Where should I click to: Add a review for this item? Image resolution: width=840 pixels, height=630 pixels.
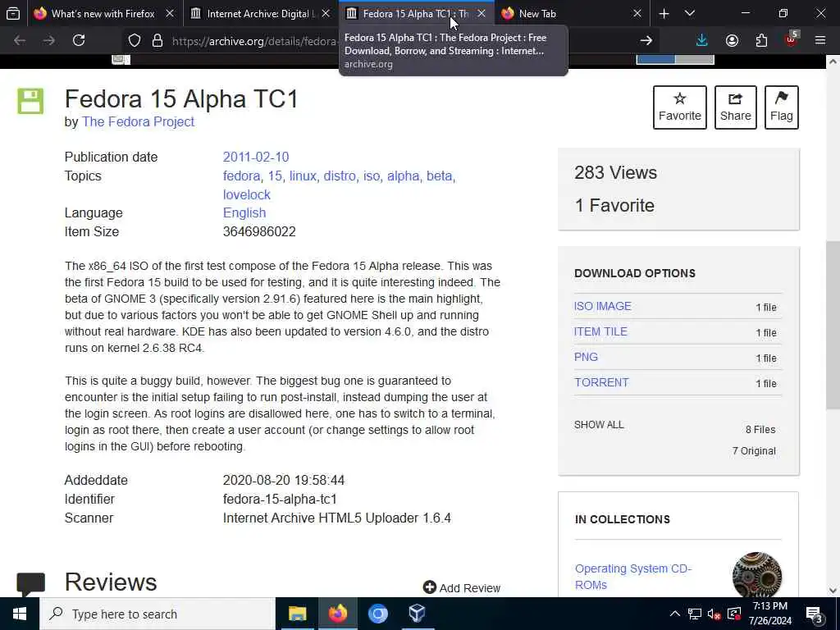tap(462, 587)
